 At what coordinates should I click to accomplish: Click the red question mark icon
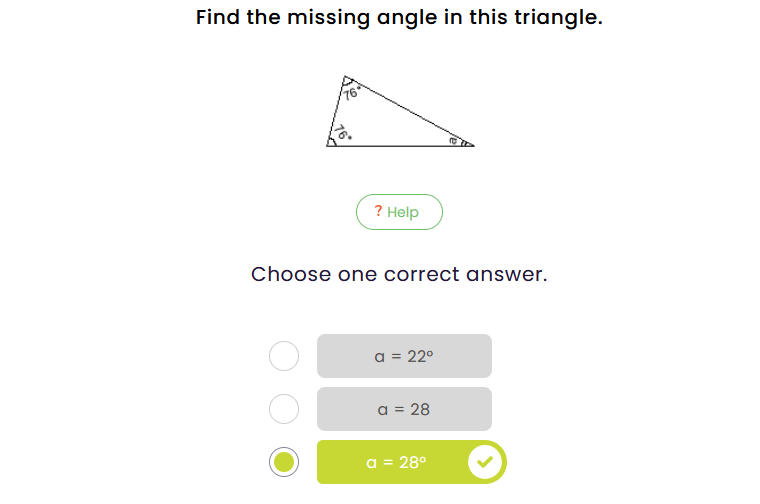pos(378,211)
